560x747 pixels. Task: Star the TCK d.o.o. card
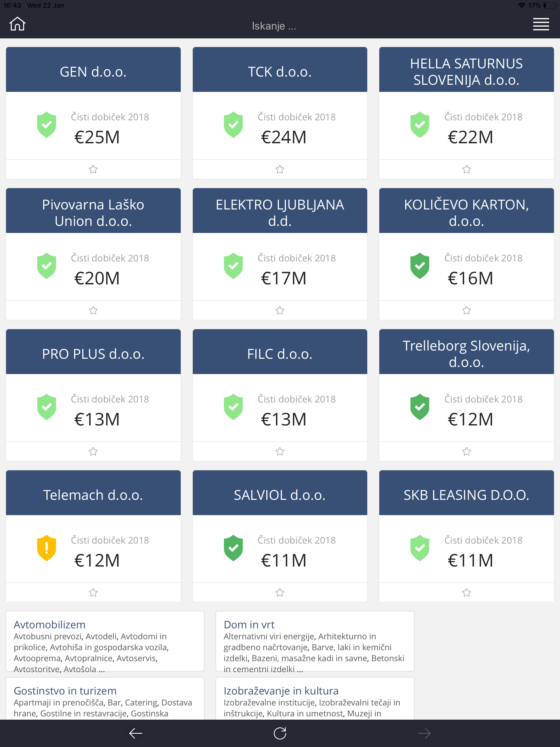[x=280, y=169]
